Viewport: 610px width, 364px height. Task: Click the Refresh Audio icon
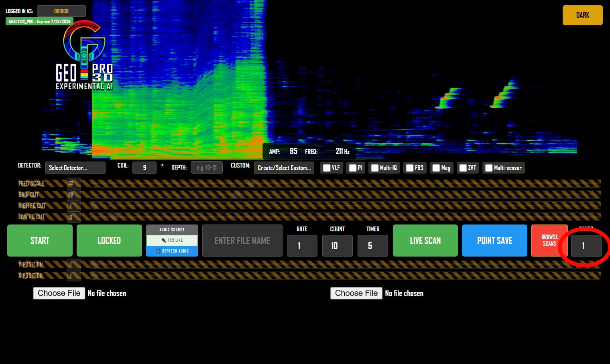(158, 251)
